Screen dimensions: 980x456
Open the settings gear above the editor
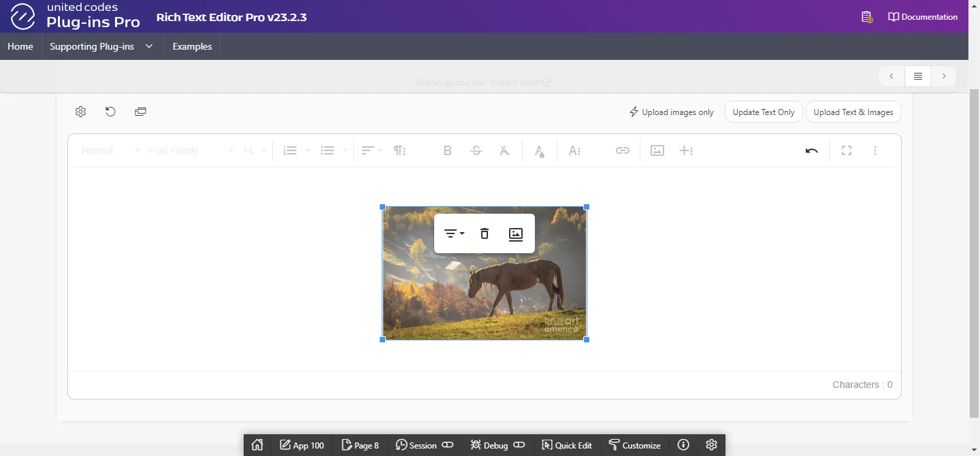tap(80, 112)
